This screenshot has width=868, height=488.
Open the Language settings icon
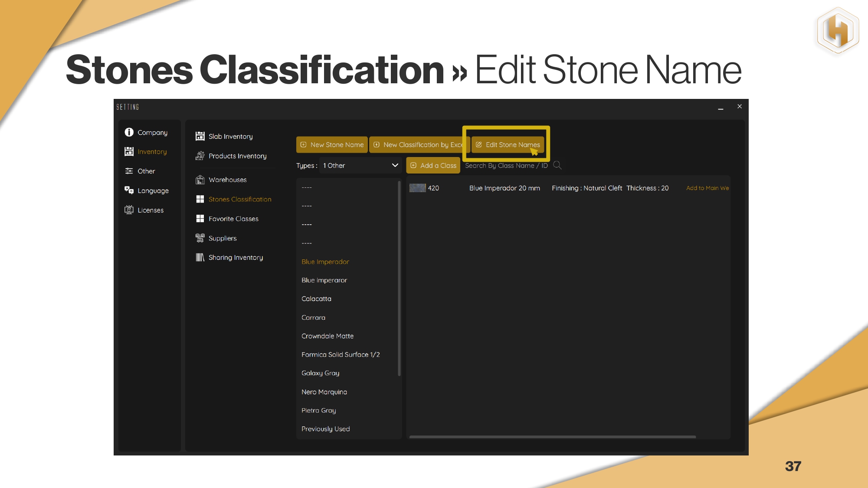(x=129, y=190)
